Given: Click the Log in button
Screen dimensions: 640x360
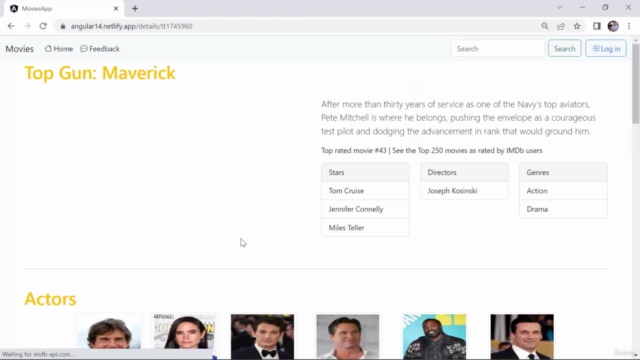Looking at the screenshot, I should coord(606,49).
